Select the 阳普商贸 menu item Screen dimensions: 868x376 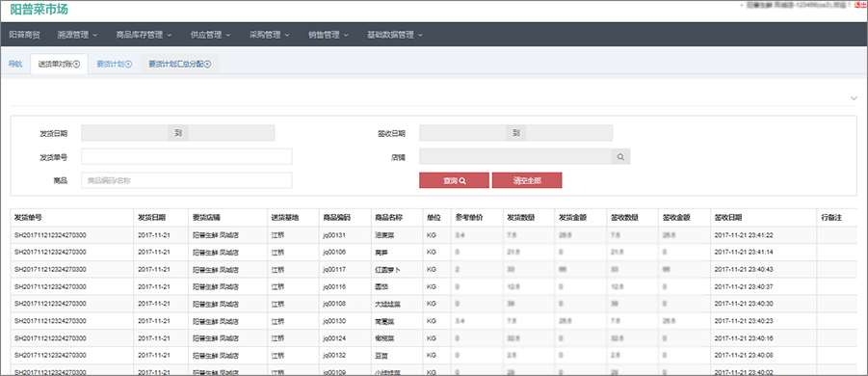[x=24, y=35]
